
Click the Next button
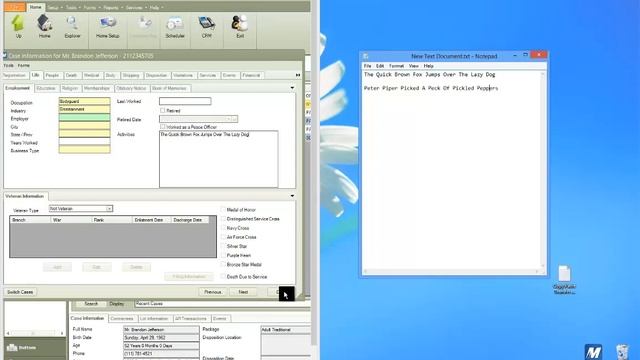[x=243, y=292]
